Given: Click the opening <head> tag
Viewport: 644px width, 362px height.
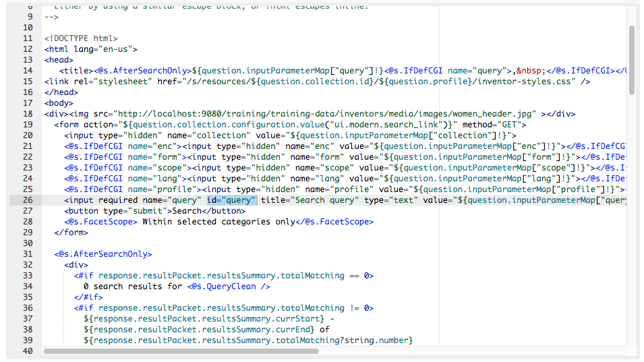Looking at the screenshot, I should pos(59,60).
